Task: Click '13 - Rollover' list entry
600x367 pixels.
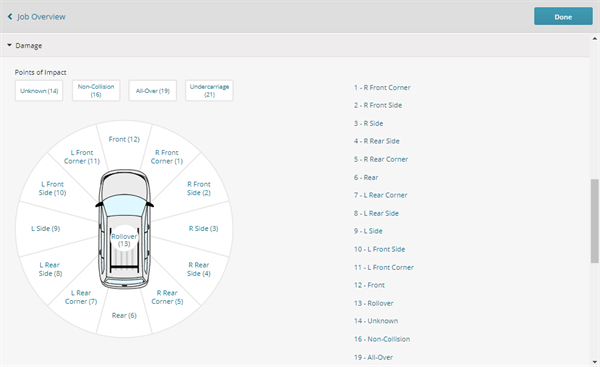Action: click(373, 303)
